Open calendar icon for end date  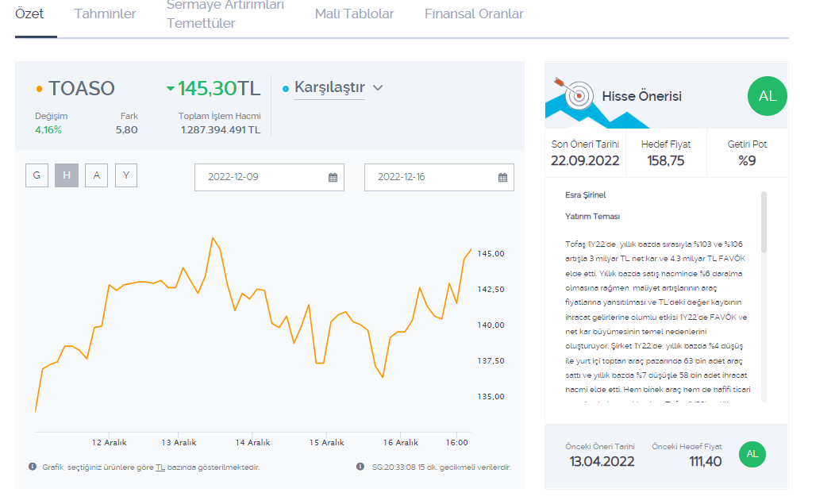click(x=502, y=178)
